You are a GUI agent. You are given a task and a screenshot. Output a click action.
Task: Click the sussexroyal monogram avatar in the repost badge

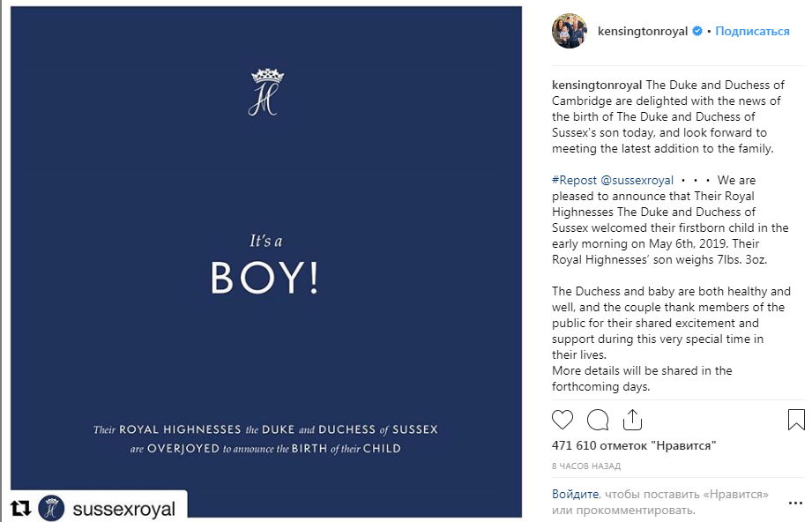[51, 509]
